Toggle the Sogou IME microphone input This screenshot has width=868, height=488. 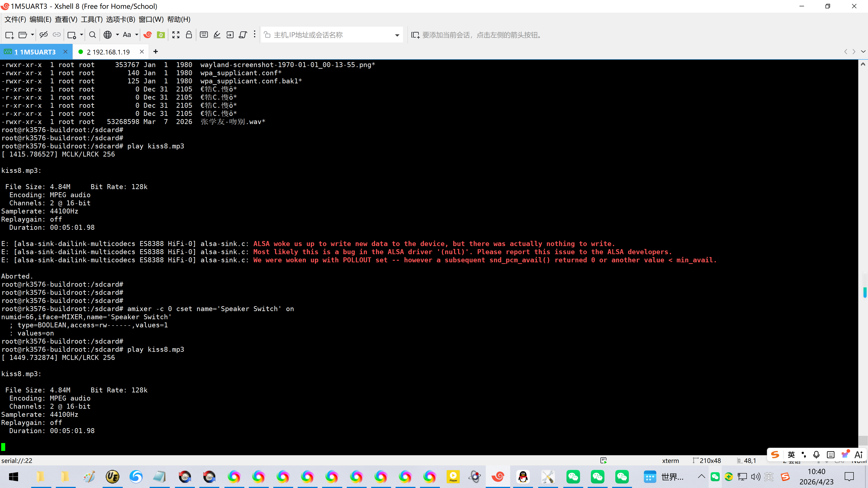(x=816, y=455)
